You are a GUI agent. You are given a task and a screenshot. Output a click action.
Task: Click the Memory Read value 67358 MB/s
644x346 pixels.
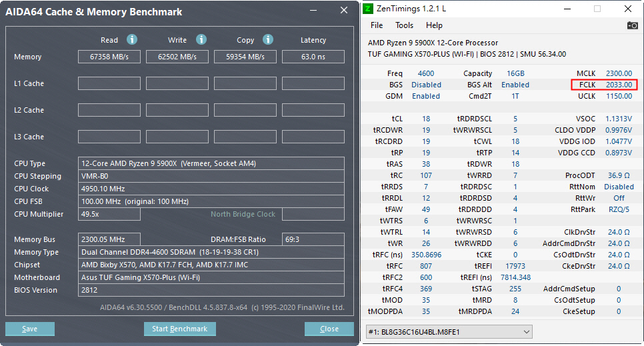point(109,57)
